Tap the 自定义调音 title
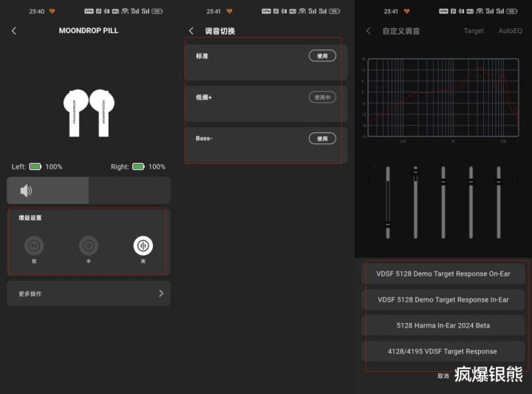This screenshot has height=394, width=532. coord(401,31)
